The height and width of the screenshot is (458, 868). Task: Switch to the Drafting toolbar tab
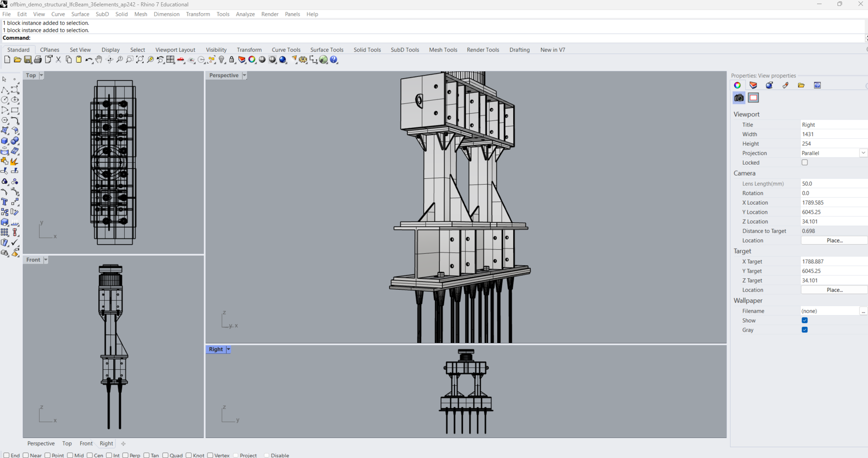[x=520, y=50]
